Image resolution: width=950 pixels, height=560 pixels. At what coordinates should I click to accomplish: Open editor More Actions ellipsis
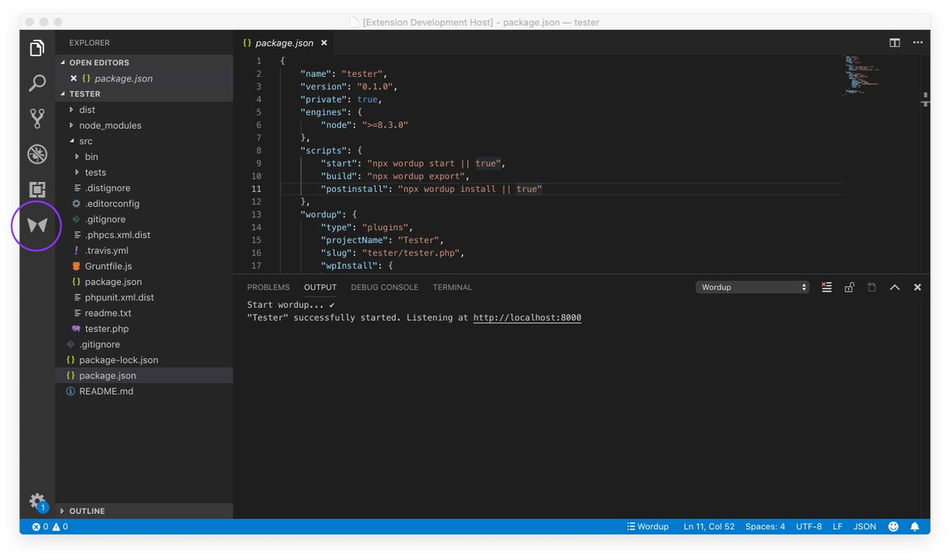[918, 43]
